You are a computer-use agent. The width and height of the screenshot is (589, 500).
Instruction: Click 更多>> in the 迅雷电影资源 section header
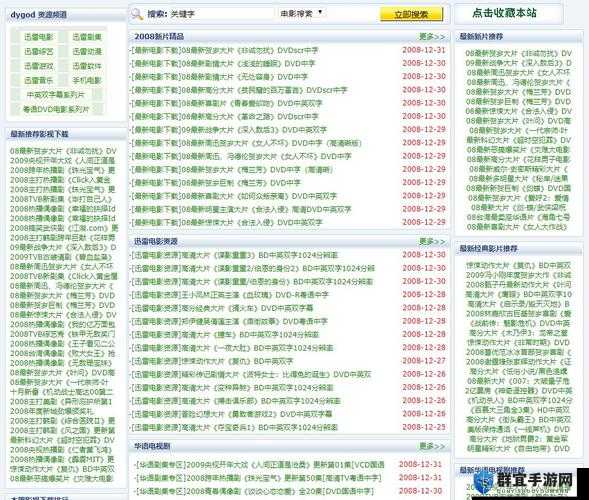pyautogui.click(x=432, y=241)
